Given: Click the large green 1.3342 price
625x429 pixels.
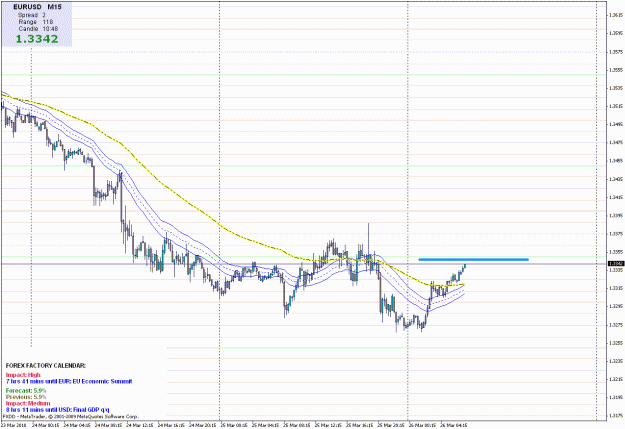Looking at the screenshot, I should pyautogui.click(x=37, y=39).
